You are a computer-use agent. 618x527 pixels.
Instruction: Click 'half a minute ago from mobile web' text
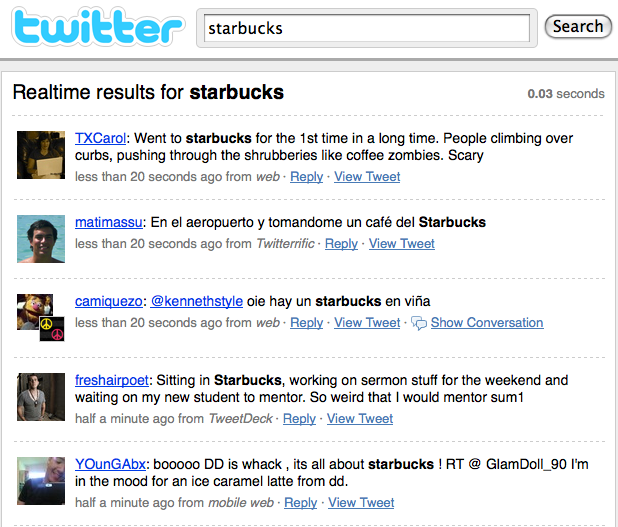click(x=174, y=503)
